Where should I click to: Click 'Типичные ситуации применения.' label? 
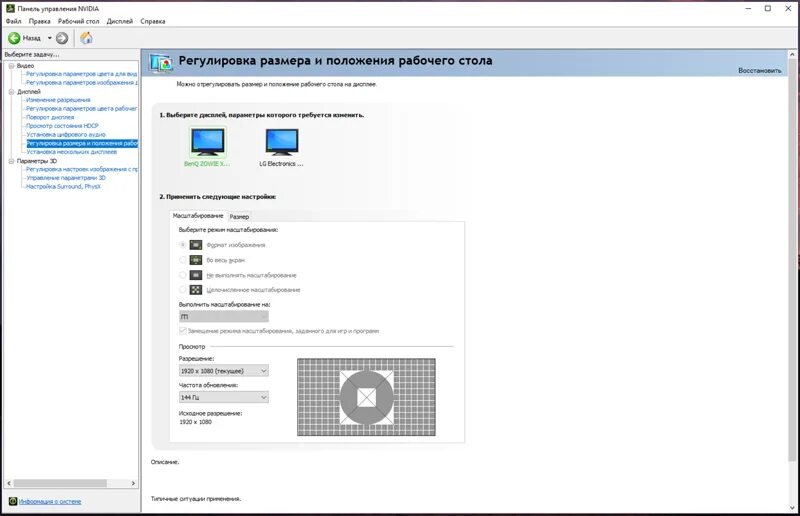tap(196, 499)
